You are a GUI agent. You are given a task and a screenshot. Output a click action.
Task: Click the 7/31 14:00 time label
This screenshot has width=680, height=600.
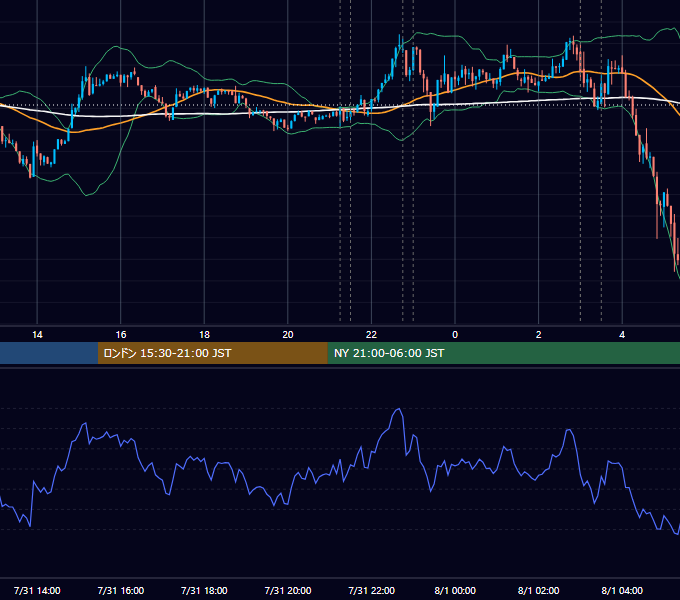click(37, 590)
